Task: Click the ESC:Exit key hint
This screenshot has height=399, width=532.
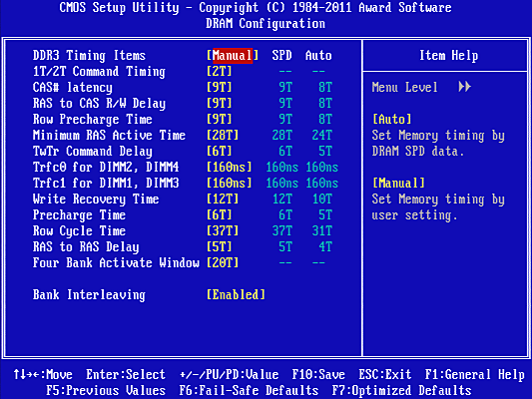Action: coord(385,375)
